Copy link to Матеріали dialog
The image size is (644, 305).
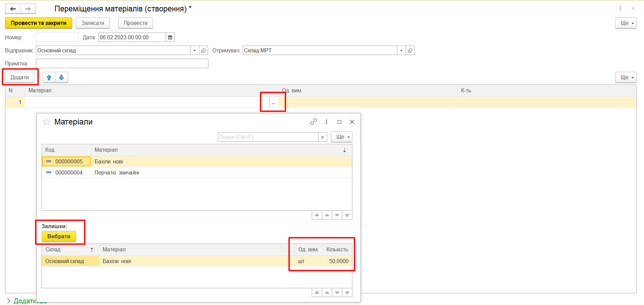coord(313,122)
